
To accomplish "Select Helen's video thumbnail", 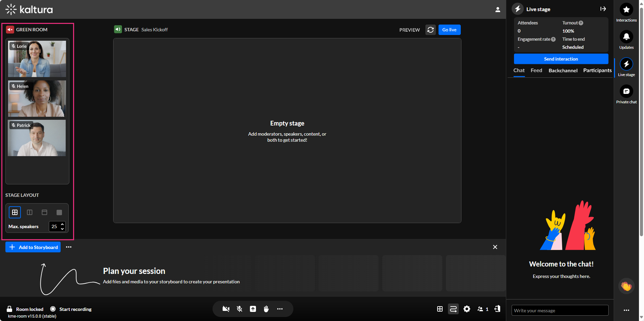I will pyautogui.click(x=37, y=99).
